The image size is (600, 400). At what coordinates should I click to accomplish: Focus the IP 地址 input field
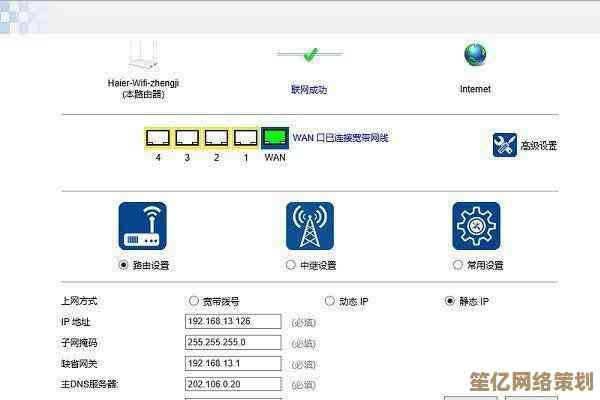(x=233, y=322)
